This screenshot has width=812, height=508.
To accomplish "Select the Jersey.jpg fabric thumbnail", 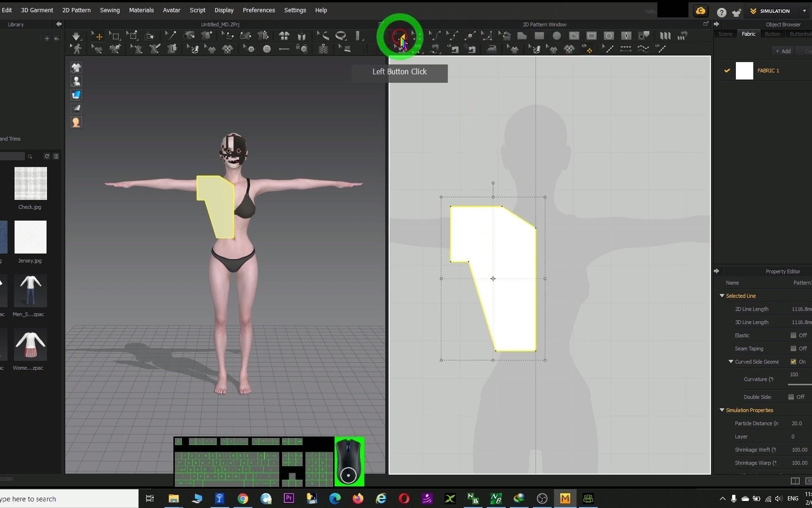I will [31, 237].
